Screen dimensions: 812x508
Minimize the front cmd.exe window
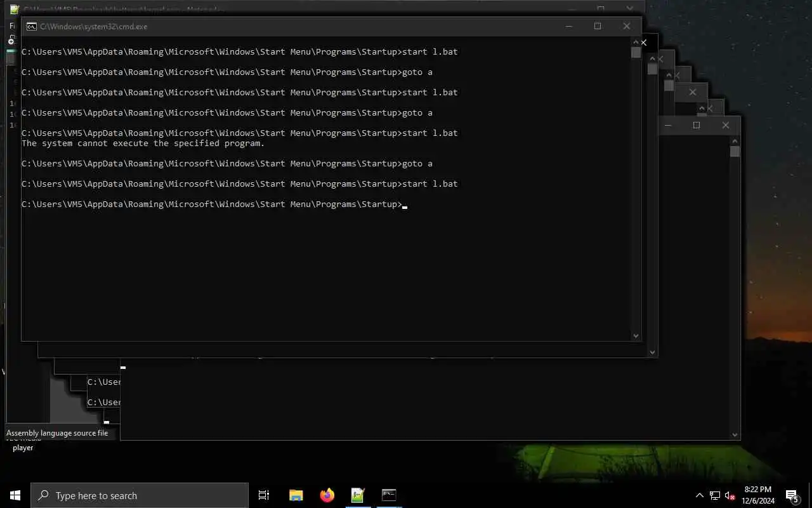pos(568,26)
